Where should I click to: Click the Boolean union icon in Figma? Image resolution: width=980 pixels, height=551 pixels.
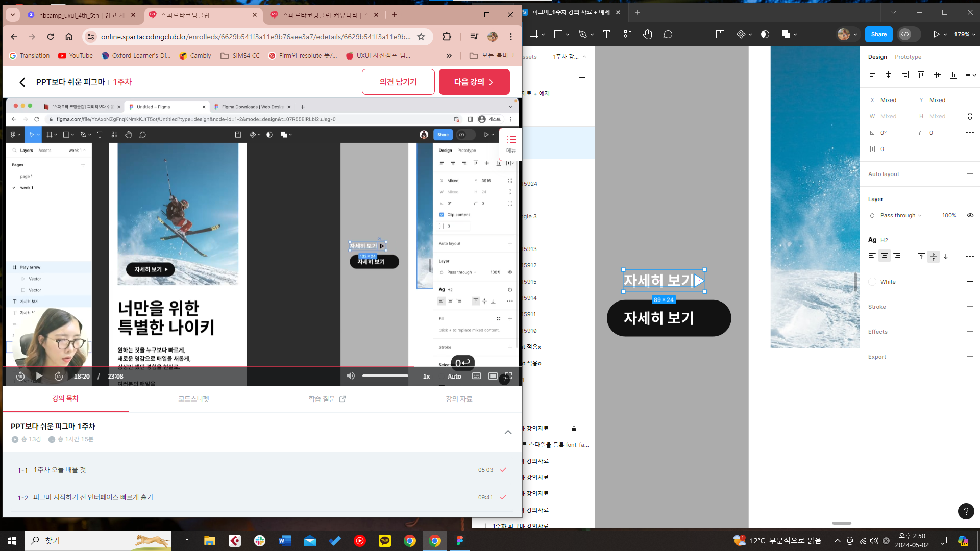[786, 34]
